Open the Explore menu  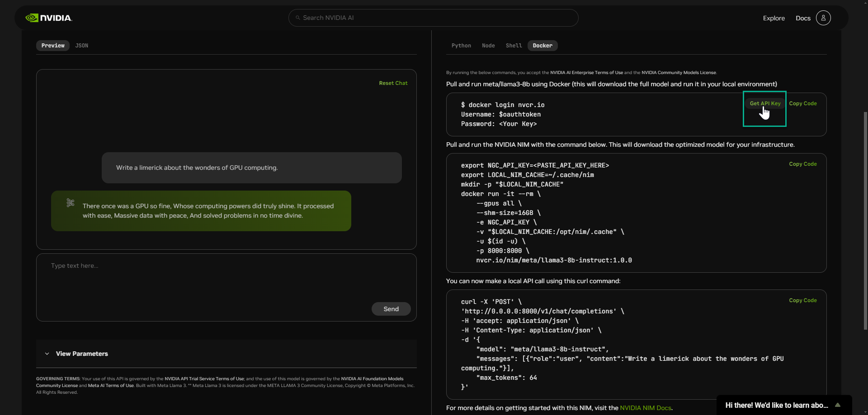[773, 18]
